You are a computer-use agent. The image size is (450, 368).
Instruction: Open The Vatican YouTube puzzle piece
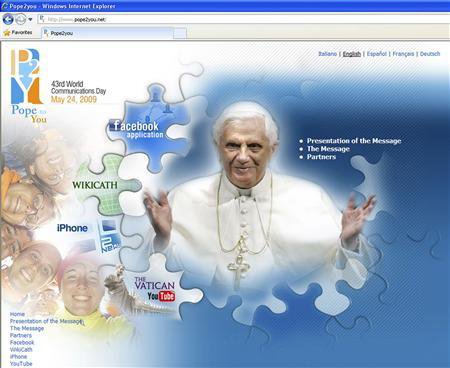155,289
